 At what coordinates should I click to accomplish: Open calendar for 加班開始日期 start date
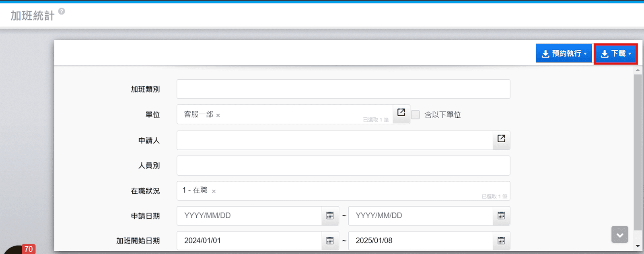point(330,241)
